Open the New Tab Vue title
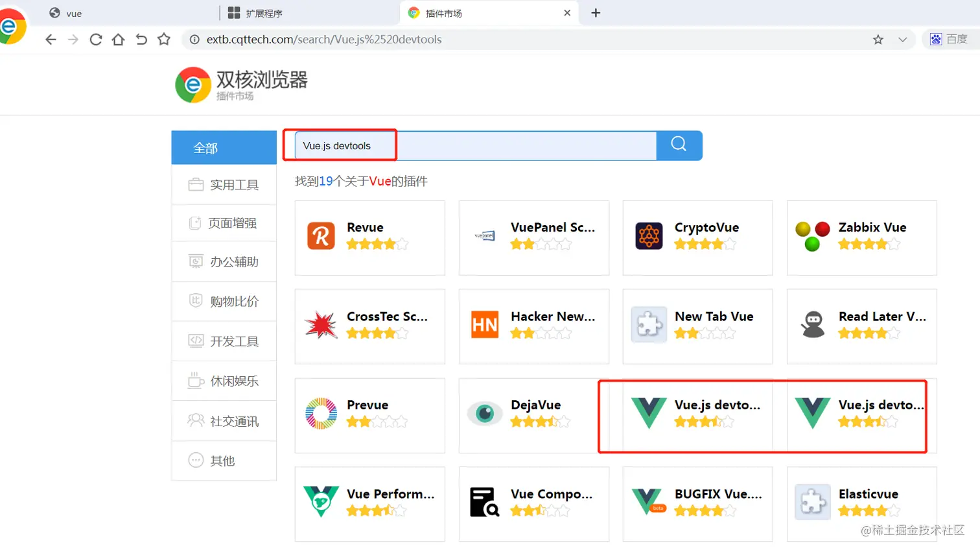Viewport: 980px width, 552px height. tap(714, 317)
